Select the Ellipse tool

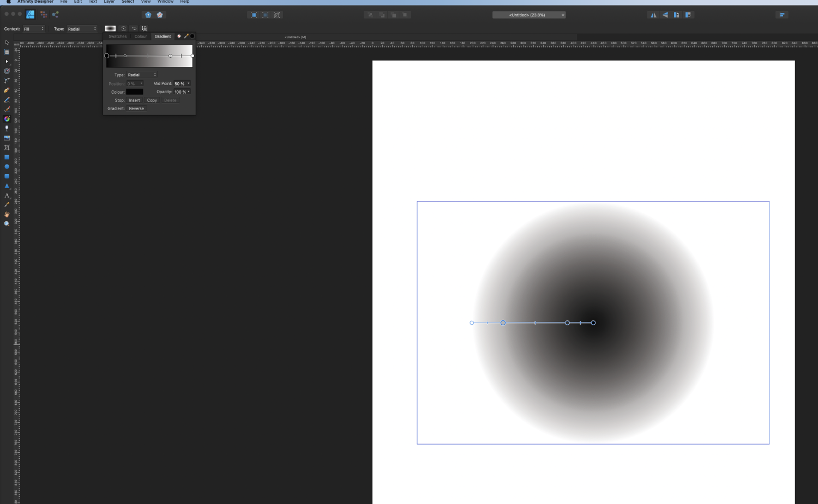pos(7,166)
